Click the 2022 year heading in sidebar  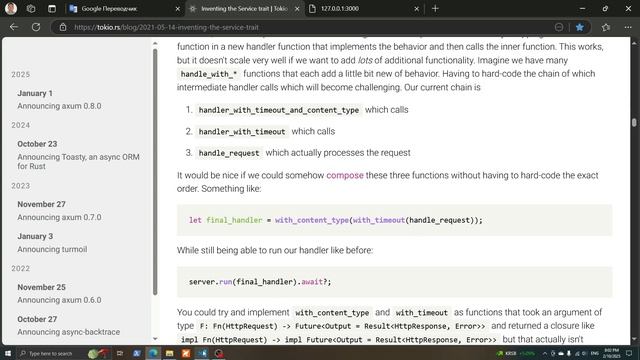pyautogui.click(x=20, y=268)
